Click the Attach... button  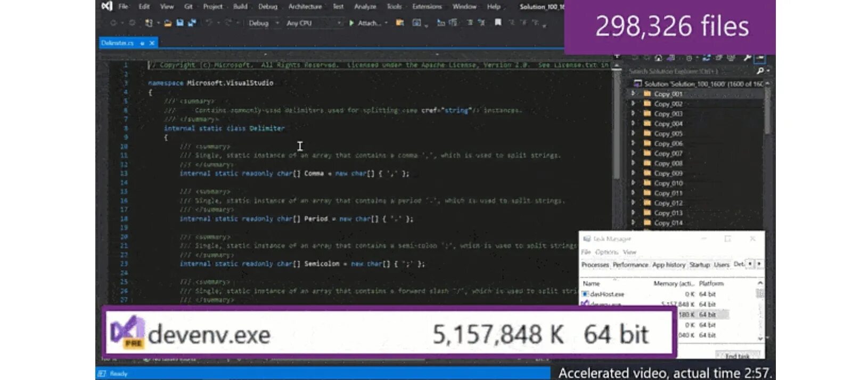tap(365, 23)
